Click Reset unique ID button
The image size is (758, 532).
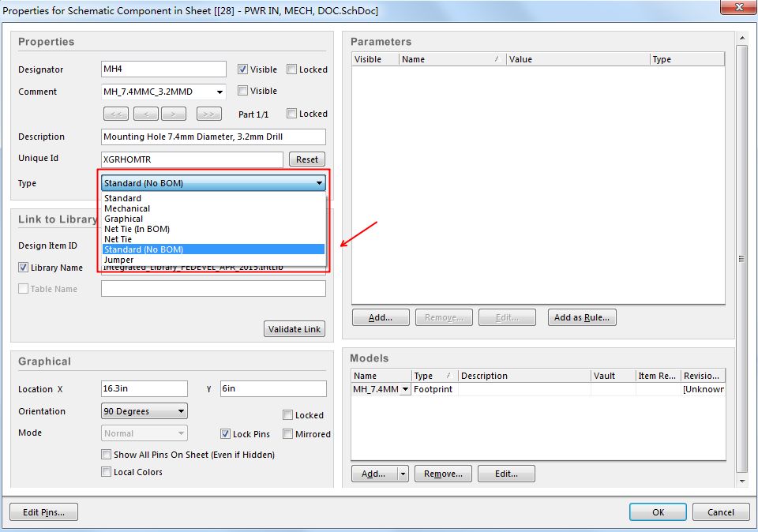(307, 159)
